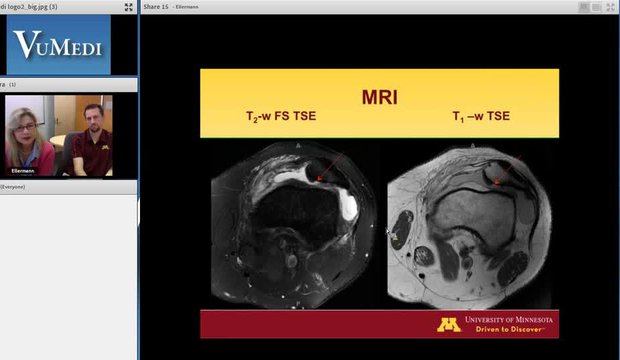The width and height of the screenshot is (620, 360).
Task: Click the 'T1 -w TSE' label on the slide
Action: point(481,116)
